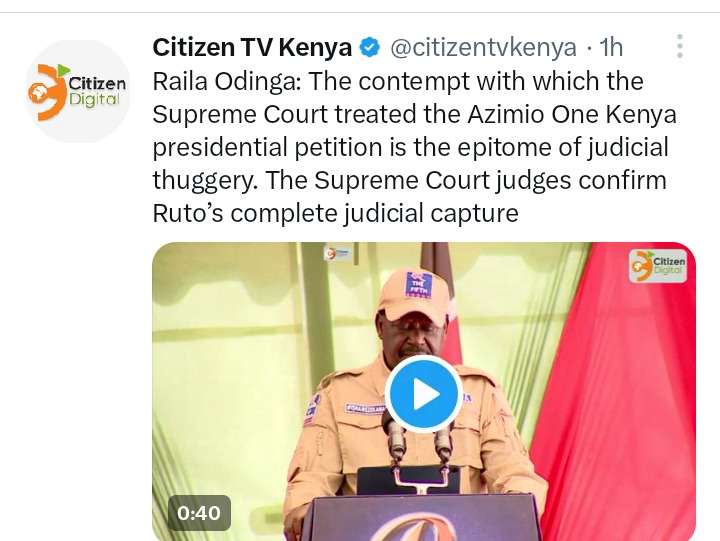Open the Citizen TV Kenya display name

[x=252, y=47]
